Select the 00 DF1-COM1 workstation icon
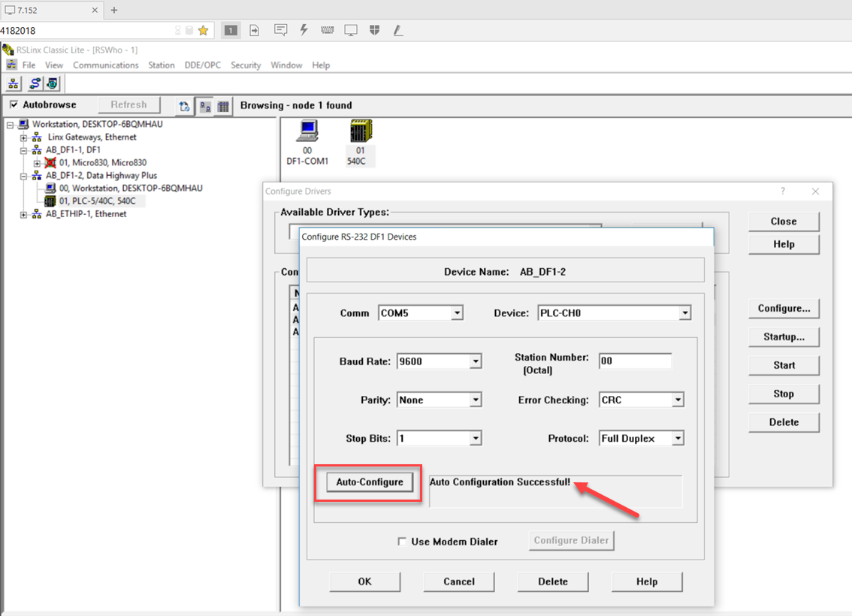The image size is (852, 616). [x=308, y=132]
